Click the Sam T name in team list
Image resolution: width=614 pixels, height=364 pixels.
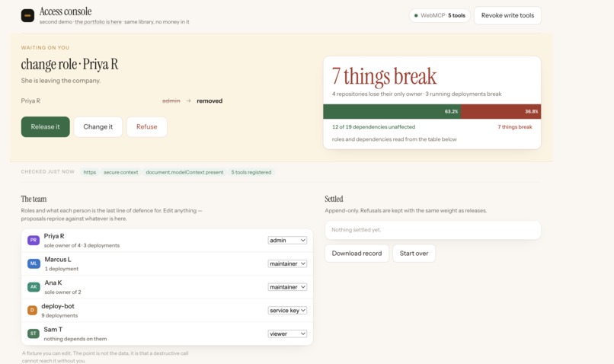coord(53,330)
